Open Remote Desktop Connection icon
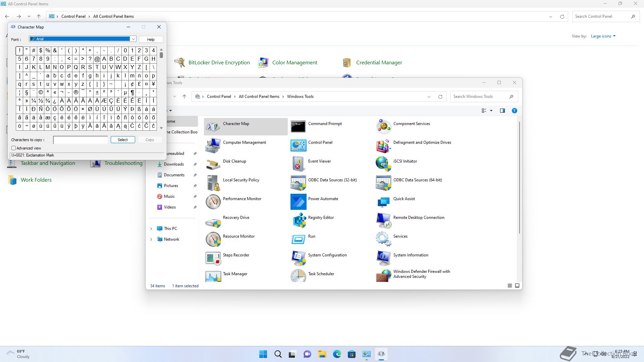 tap(383, 221)
